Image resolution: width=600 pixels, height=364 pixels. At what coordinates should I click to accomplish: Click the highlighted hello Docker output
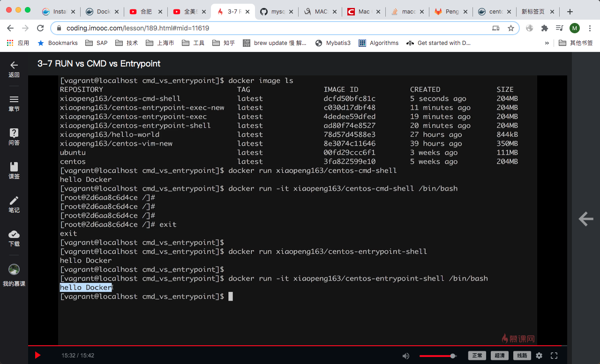click(86, 288)
